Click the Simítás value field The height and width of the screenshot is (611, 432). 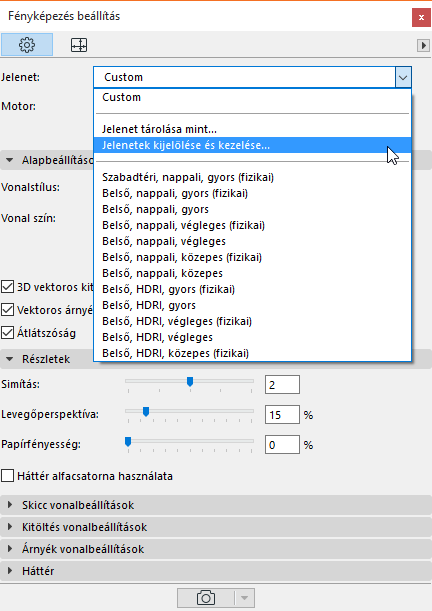pos(282,385)
